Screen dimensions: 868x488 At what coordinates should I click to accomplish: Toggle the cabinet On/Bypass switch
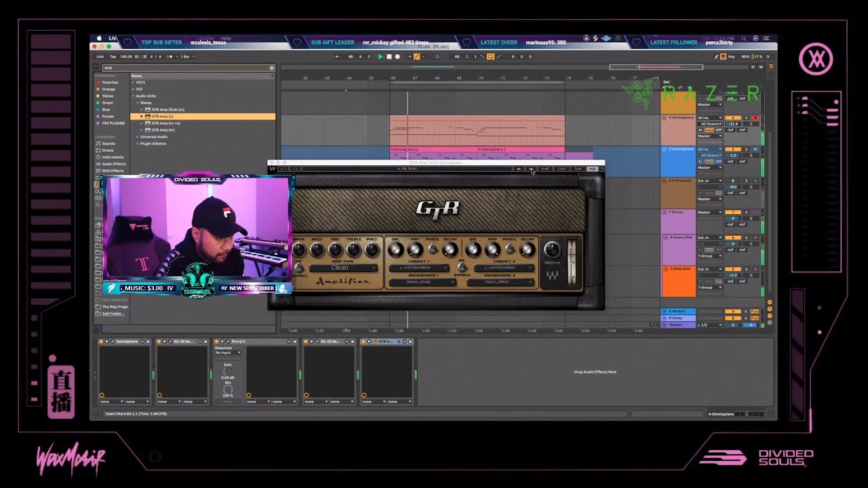462,268
